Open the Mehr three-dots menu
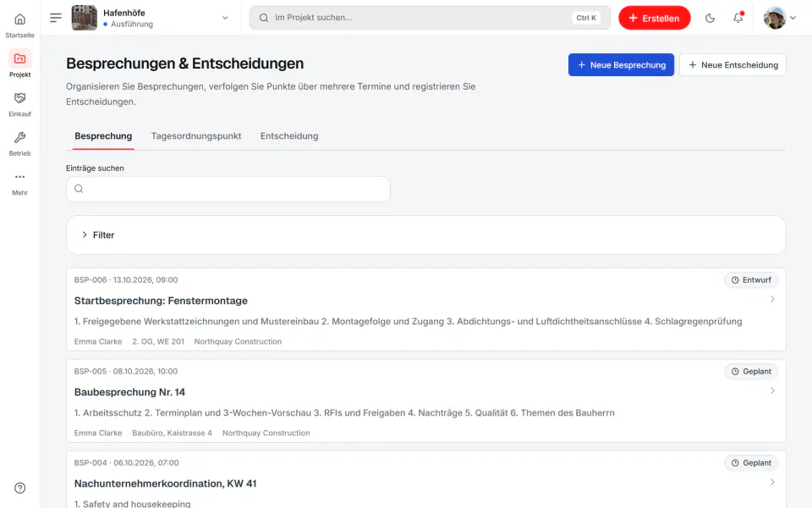This screenshot has width=812, height=508. point(19,177)
